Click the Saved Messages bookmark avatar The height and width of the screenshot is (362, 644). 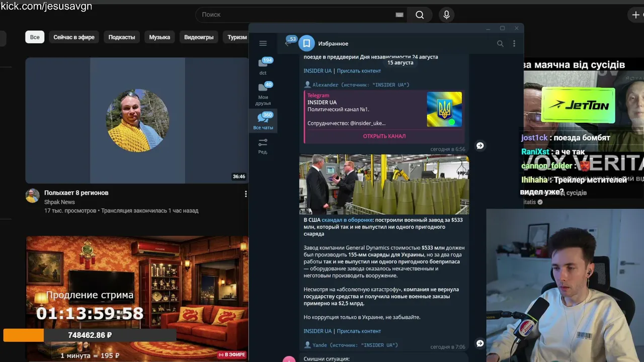point(306,44)
